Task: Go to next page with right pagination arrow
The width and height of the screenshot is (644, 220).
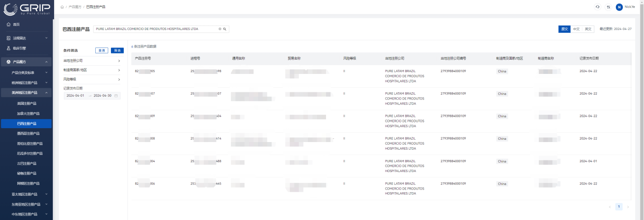Action: [x=628, y=207]
